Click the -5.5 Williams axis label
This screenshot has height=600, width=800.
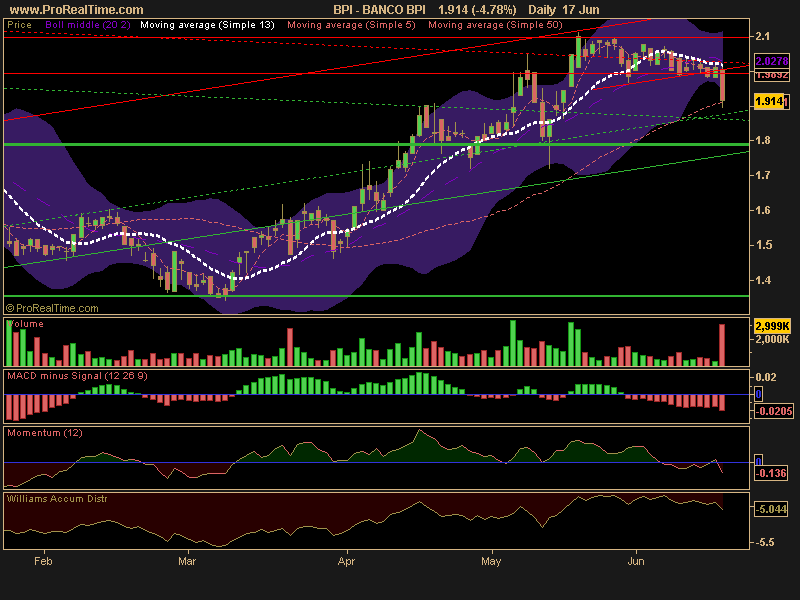tap(764, 542)
